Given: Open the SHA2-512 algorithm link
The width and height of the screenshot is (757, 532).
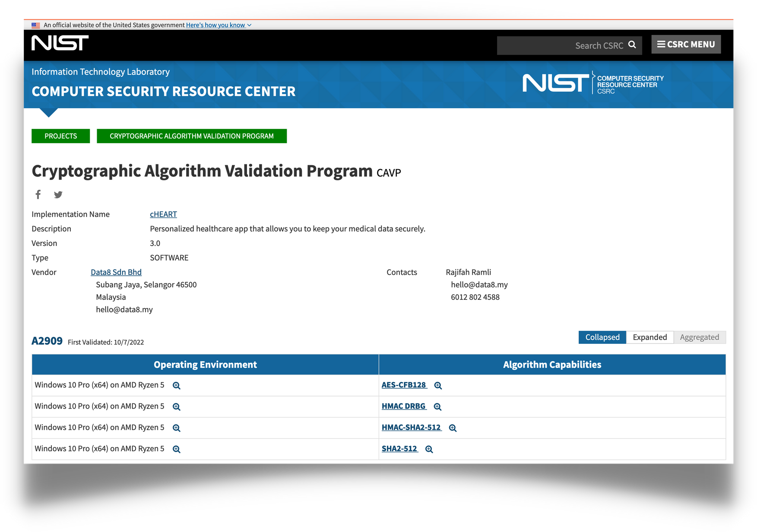Looking at the screenshot, I should pyautogui.click(x=400, y=449).
